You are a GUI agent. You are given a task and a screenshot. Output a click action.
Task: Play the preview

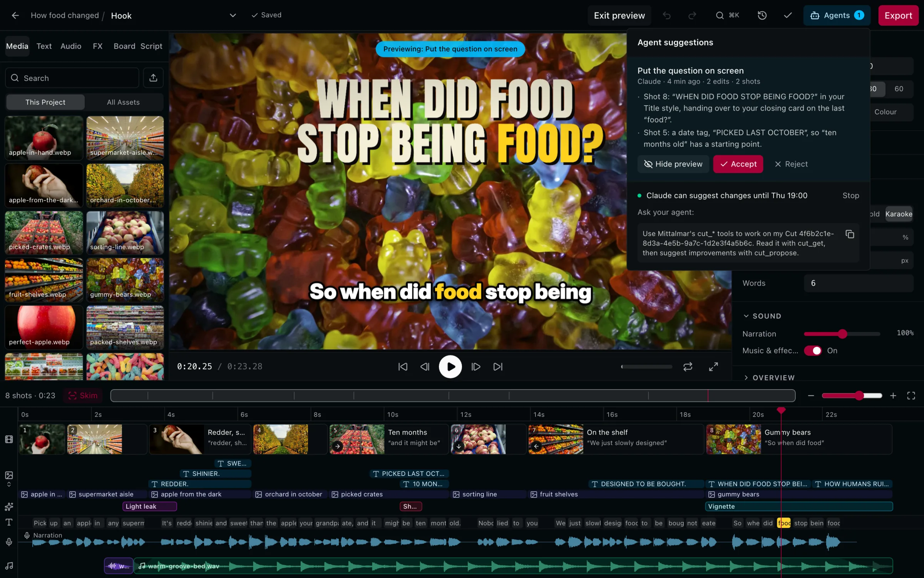click(x=450, y=366)
